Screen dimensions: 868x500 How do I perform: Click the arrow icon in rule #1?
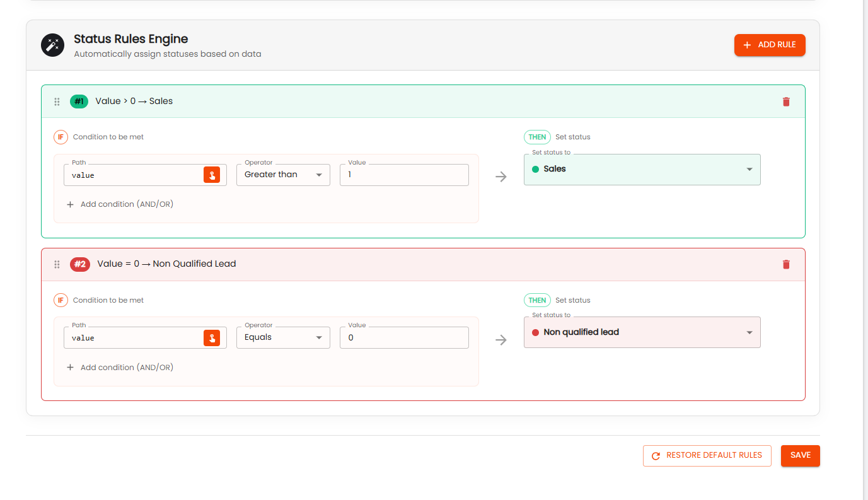pyautogui.click(x=501, y=177)
